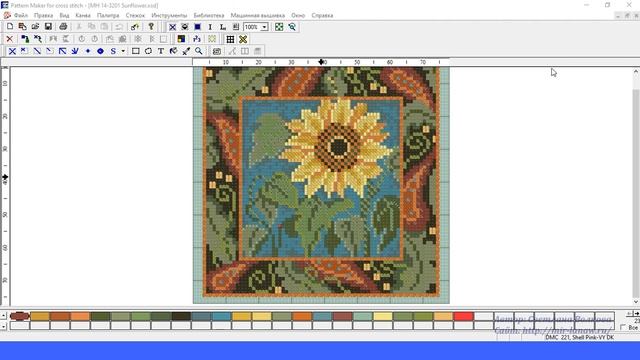640x360 pixels.
Task: Open the Стежок menu
Action: 135,16
